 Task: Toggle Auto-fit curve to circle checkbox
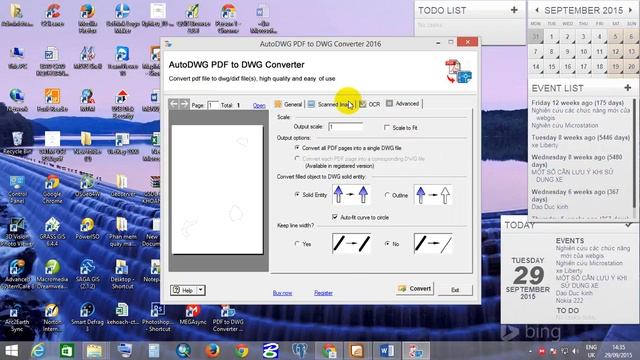tap(335, 217)
